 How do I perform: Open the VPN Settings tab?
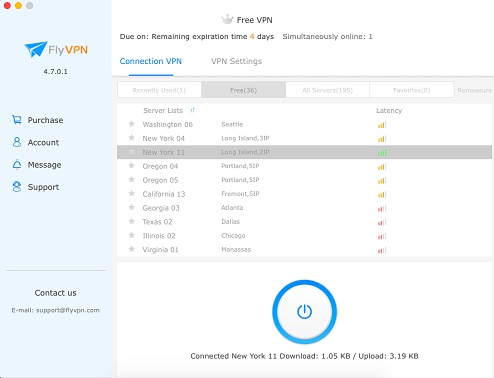(x=236, y=61)
